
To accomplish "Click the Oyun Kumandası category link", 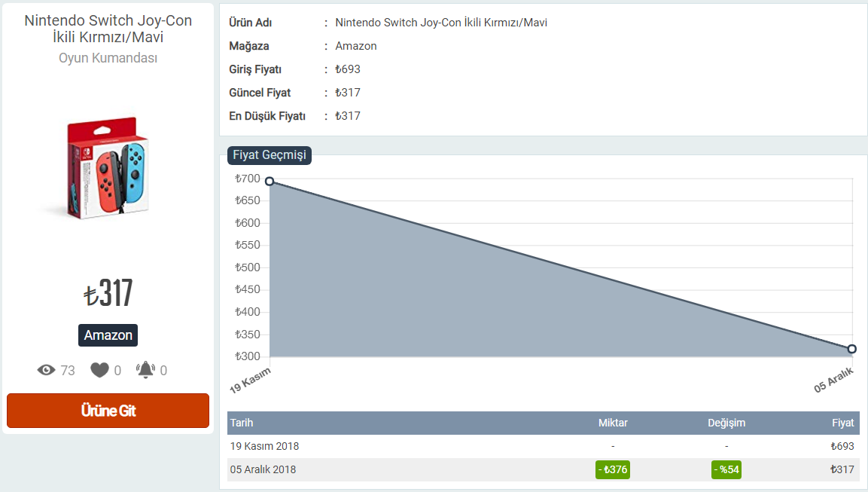I will tap(108, 58).
